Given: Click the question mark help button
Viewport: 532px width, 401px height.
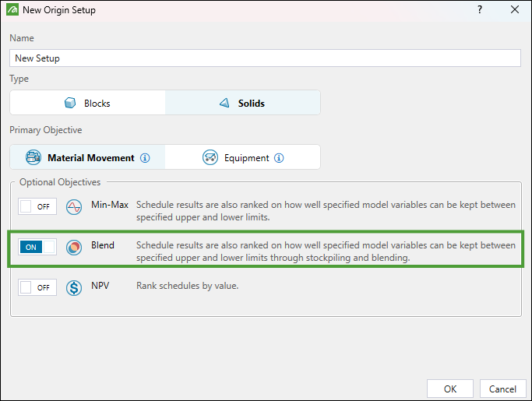Looking at the screenshot, I should coord(479,10).
